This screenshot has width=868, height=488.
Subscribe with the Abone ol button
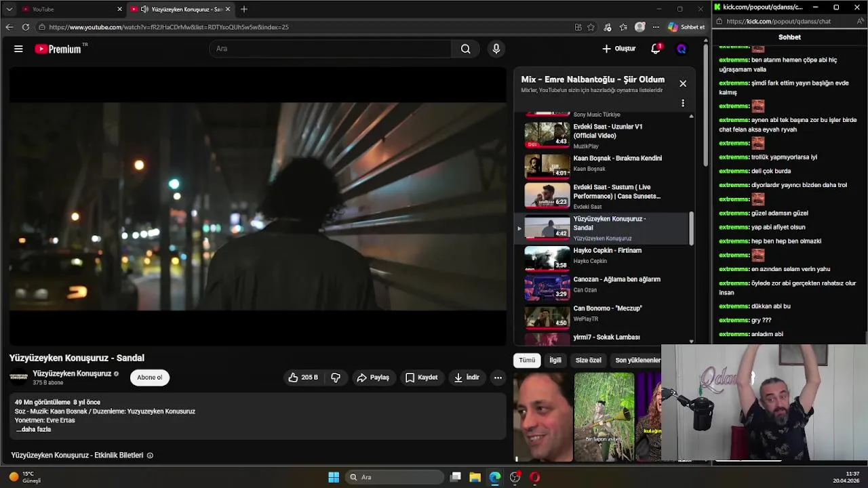point(150,378)
